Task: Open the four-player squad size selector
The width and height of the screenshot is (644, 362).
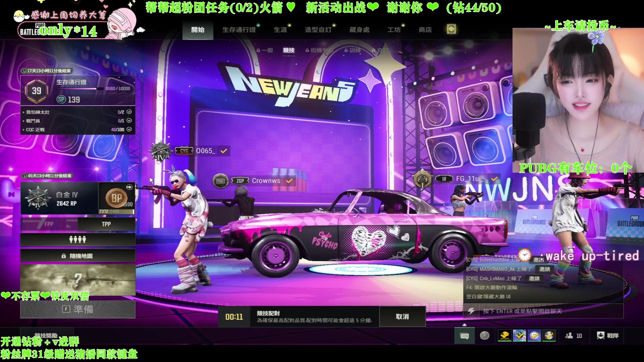Action: pos(78,240)
